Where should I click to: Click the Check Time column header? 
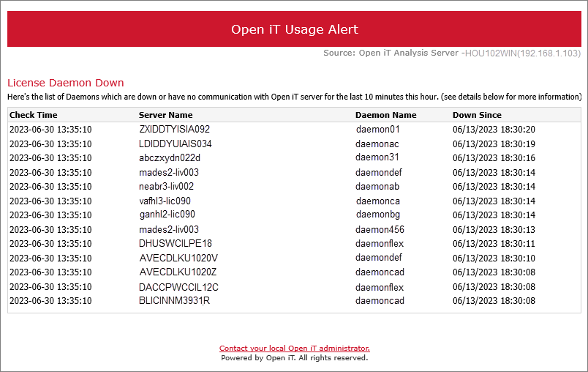(34, 115)
